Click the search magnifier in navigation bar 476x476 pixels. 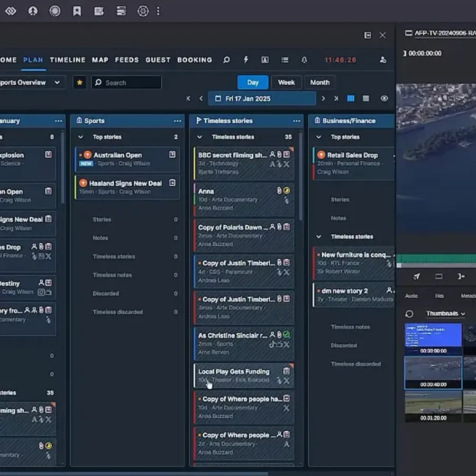point(226,60)
